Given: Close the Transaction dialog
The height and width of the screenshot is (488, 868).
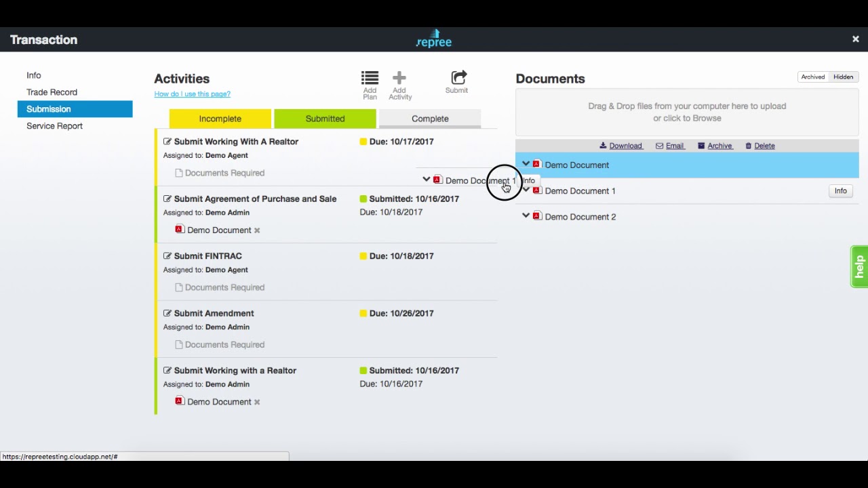Looking at the screenshot, I should pos(855,39).
